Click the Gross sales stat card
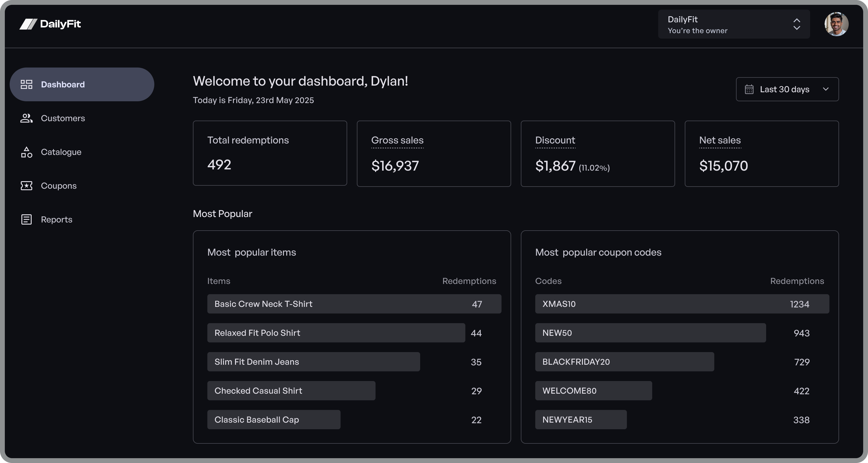This screenshot has width=868, height=463. (434, 153)
